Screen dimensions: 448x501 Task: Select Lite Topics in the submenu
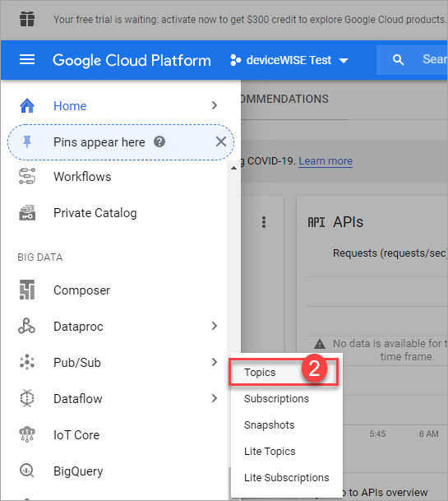pyautogui.click(x=270, y=452)
